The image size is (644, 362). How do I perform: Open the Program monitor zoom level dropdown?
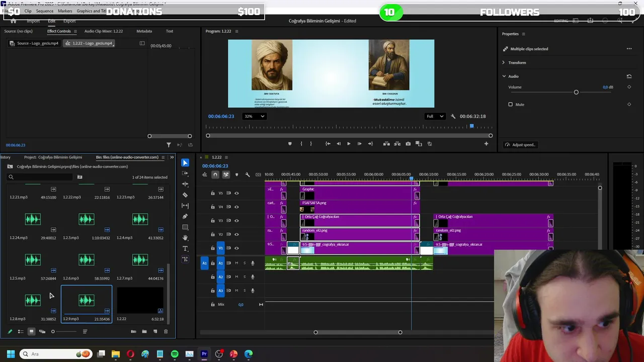[x=254, y=116]
